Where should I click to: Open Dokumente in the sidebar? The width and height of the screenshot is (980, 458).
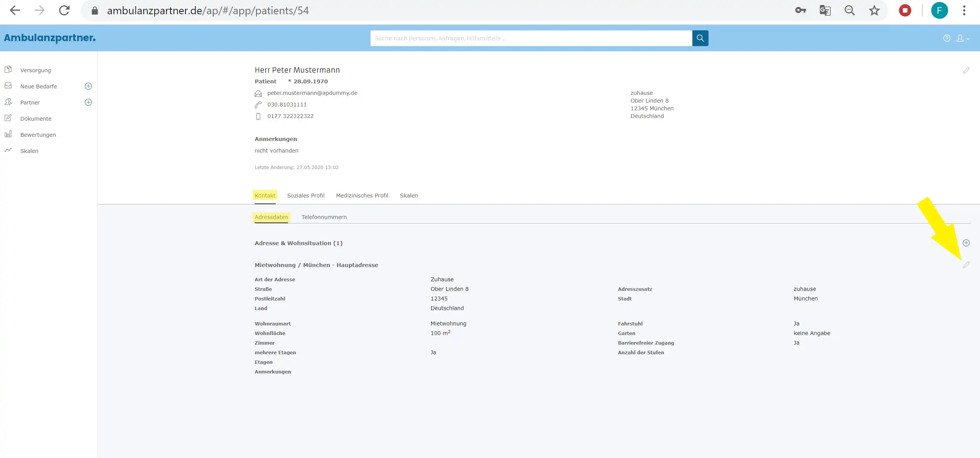click(36, 118)
